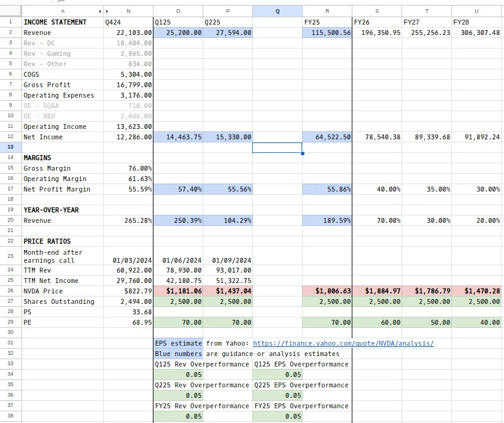Expand hidden columns with right arrow before column N
This screenshot has width=504, height=423.
pos(107,11)
